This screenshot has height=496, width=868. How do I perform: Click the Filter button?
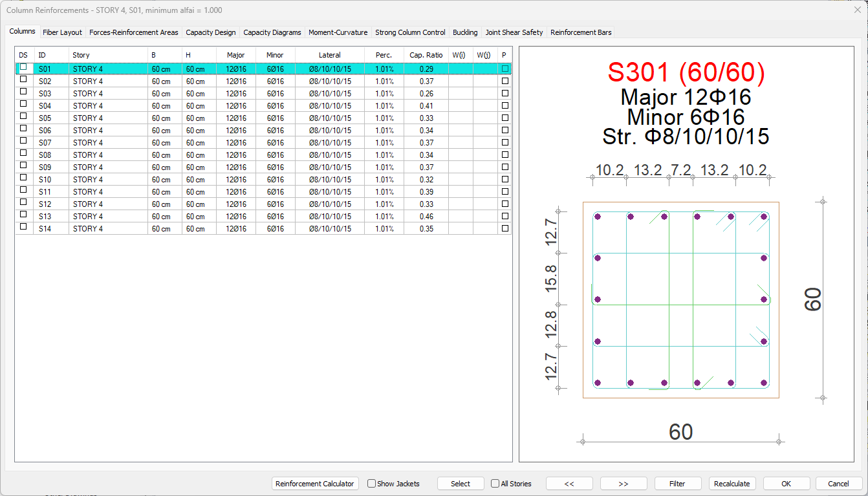677,484
